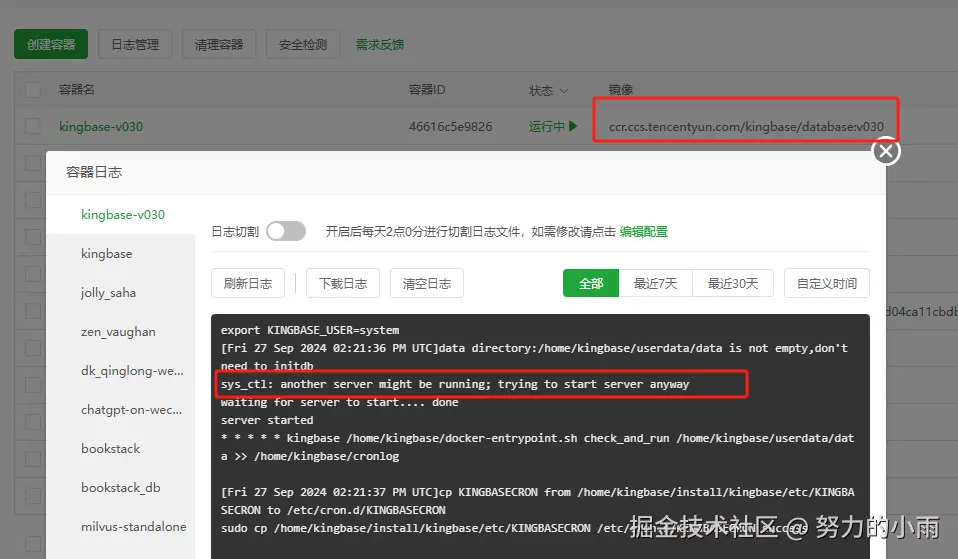Select the 全部 time filter tab
Viewport: 958px width, 559px height.
coord(591,283)
